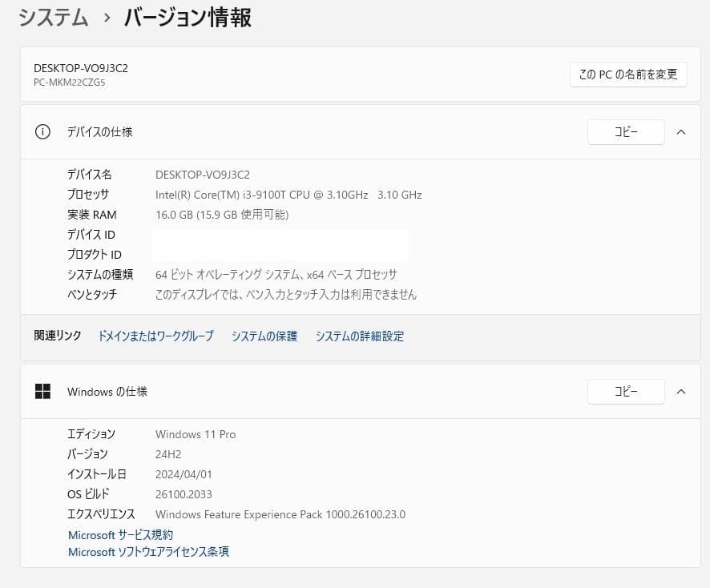This screenshot has width=710, height=588.
Task: Open the システムの保護 link
Action: tap(265, 336)
